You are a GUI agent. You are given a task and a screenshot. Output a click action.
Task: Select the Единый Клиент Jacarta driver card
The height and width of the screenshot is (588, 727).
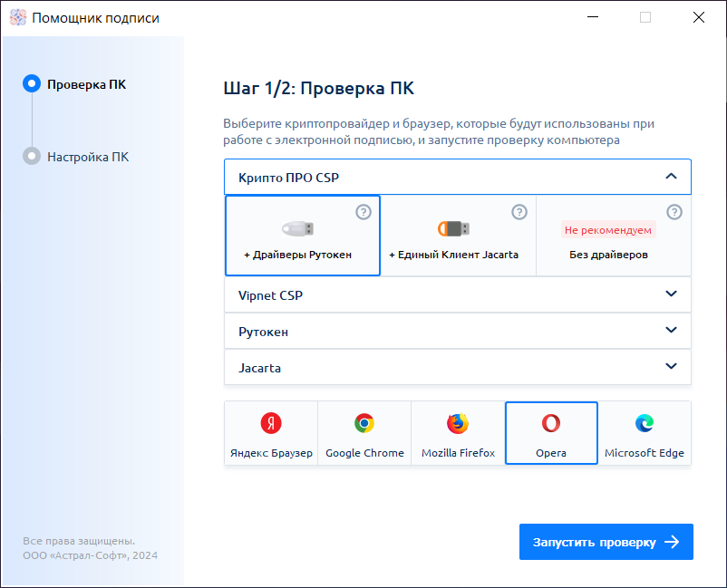point(458,236)
